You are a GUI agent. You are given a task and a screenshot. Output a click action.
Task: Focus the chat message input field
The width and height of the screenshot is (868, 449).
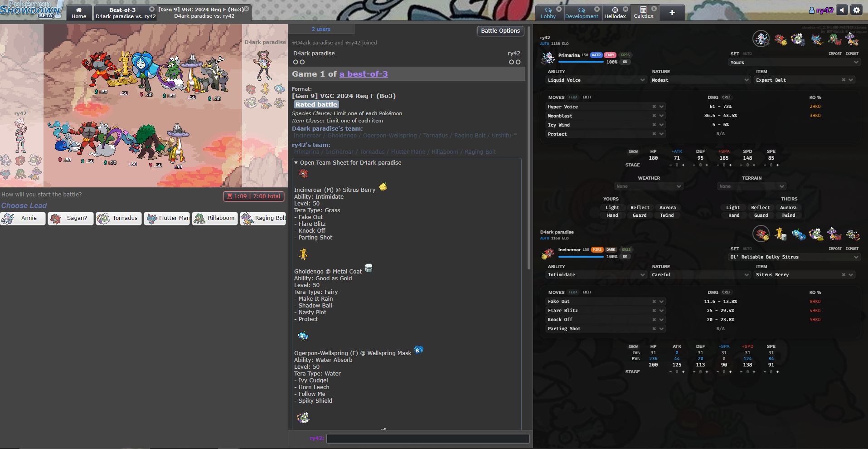(x=428, y=439)
